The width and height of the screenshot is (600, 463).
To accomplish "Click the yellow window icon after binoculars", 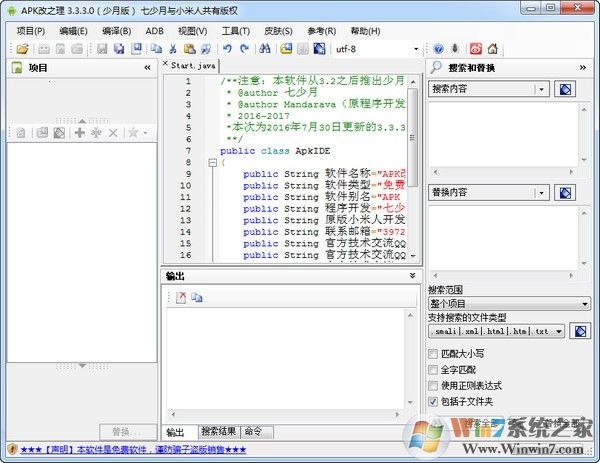I will pos(286,49).
